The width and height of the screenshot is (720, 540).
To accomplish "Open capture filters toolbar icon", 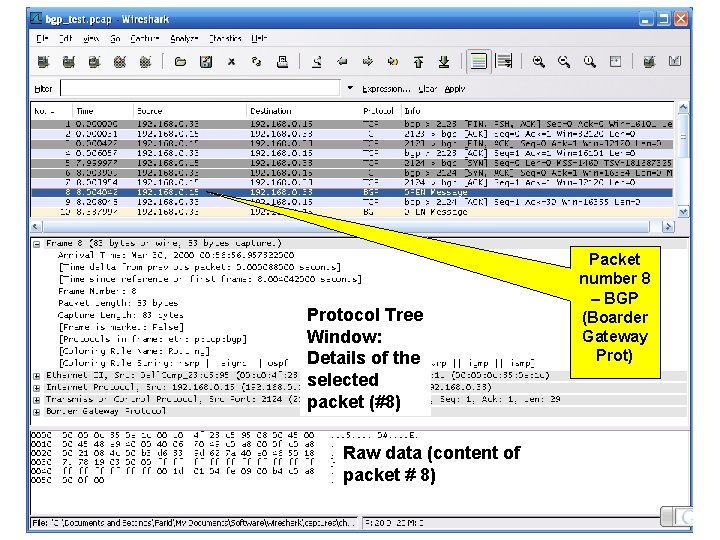I will [x=649, y=62].
